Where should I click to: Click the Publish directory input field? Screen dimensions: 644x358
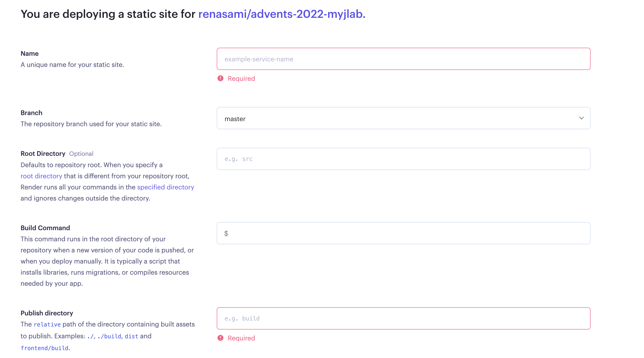[403, 318]
